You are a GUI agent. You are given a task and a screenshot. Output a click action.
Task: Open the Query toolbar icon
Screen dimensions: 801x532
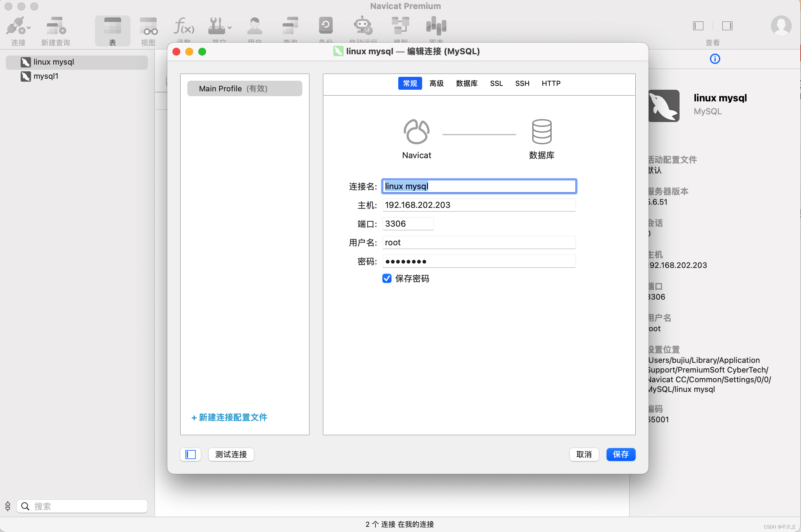point(290,26)
